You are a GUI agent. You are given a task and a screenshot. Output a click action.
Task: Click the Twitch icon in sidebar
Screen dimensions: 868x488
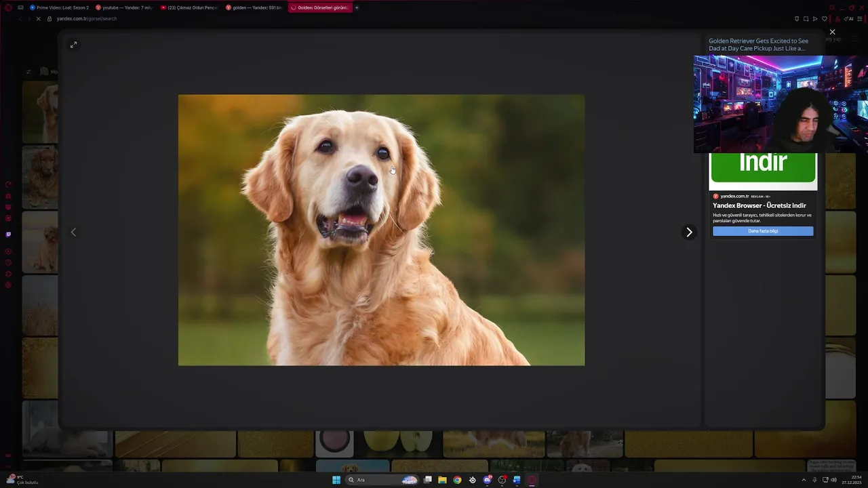8,235
